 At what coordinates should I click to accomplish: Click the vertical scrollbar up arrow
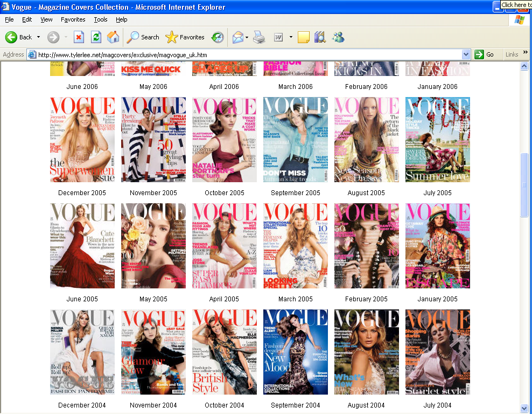coord(524,66)
